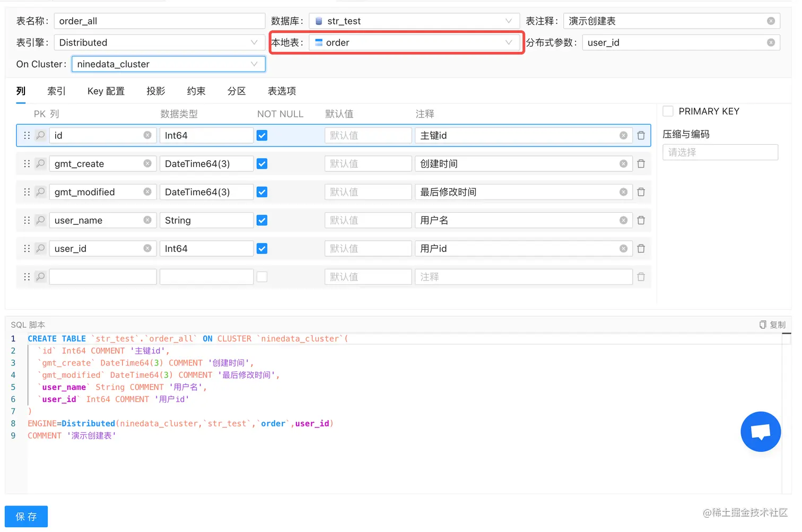Clear the 主键id comment text
The height and width of the screenshot is (532, 802).
[x=623, y=135]
